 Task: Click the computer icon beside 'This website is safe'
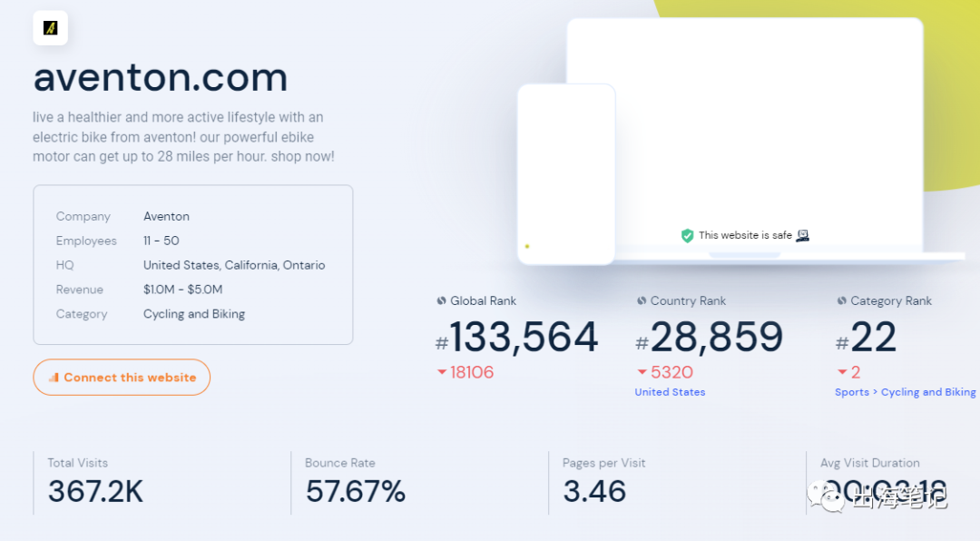(802, 235)
